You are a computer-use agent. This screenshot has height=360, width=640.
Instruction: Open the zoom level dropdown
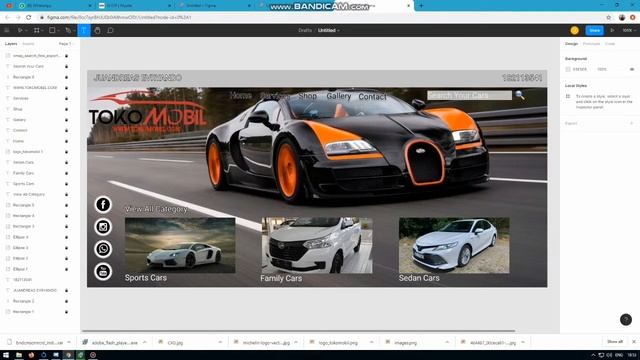pos(629,30)
